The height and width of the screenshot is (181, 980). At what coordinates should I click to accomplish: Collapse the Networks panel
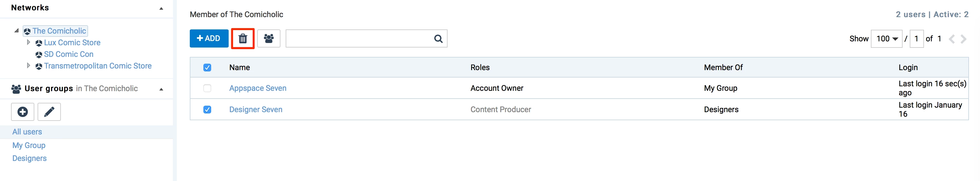click(161, 8)
